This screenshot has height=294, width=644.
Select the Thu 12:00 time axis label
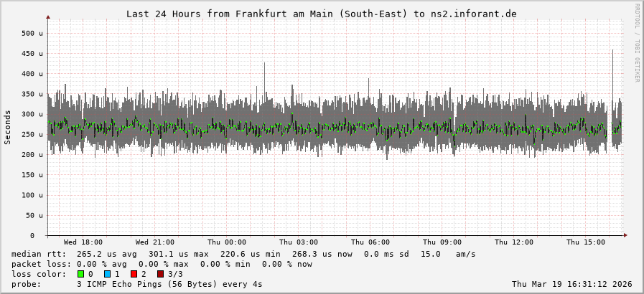(513, 242)
